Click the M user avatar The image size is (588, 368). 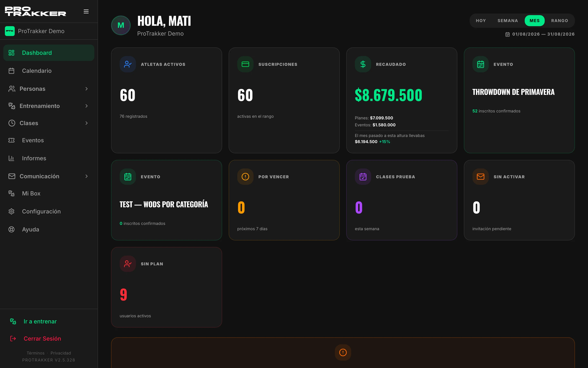pos(121,25)
